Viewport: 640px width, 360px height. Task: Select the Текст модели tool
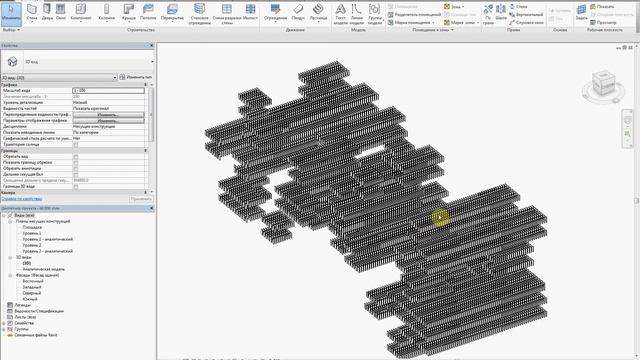pyautogui.click(x=340, y=14)
